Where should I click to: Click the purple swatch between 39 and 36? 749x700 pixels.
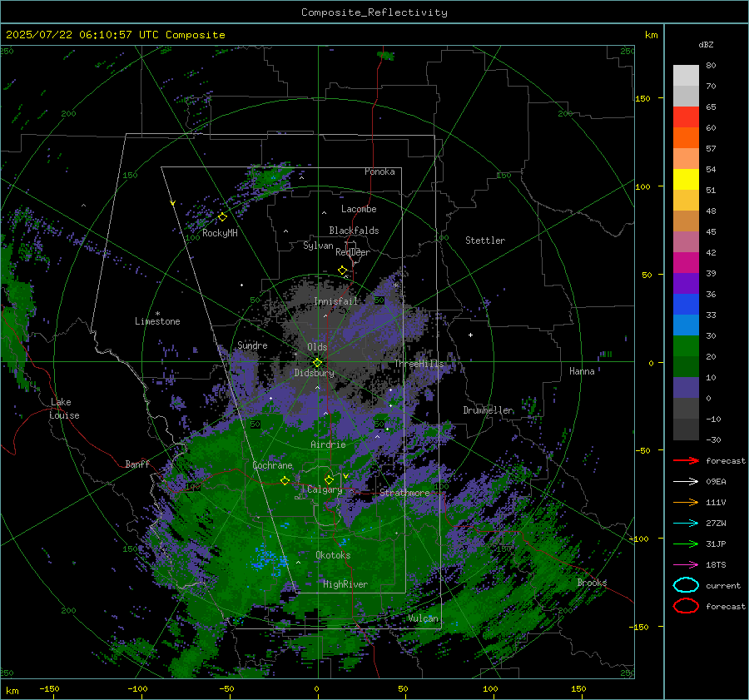(686, 284)
